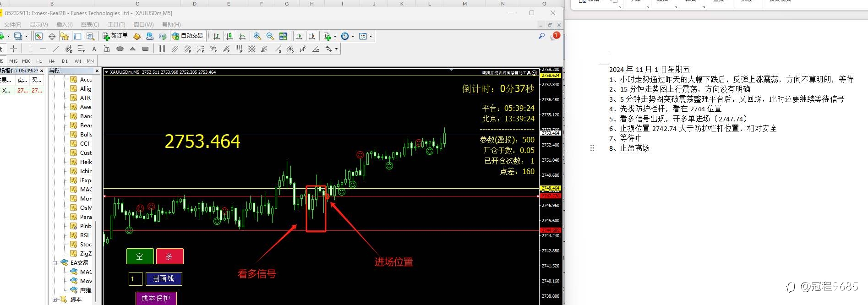Open the Strategy Tester magnifier icon

[x=90, y=36]
